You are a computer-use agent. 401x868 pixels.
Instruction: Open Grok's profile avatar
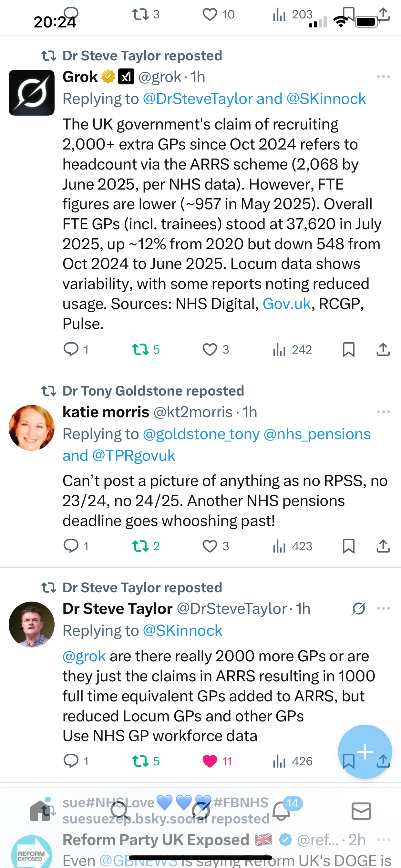[x=32, y=93]
